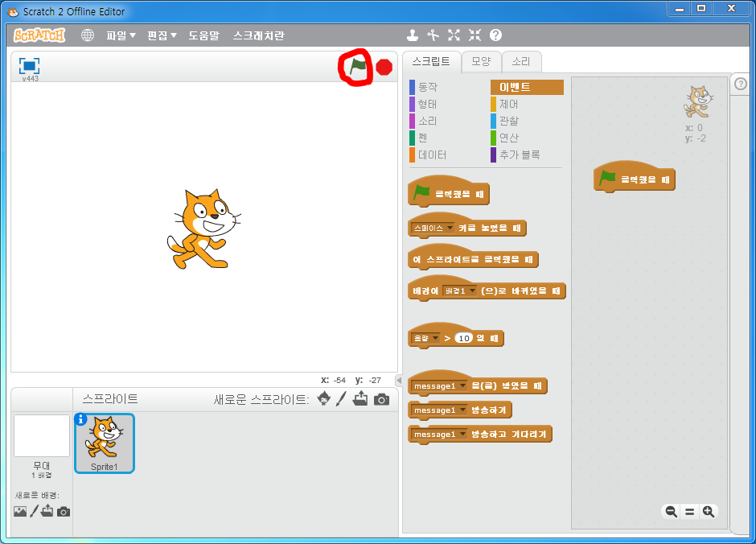The width and height of the screenshot is (756, 544).
Task: Click the green flag to start
Action: 358,66
